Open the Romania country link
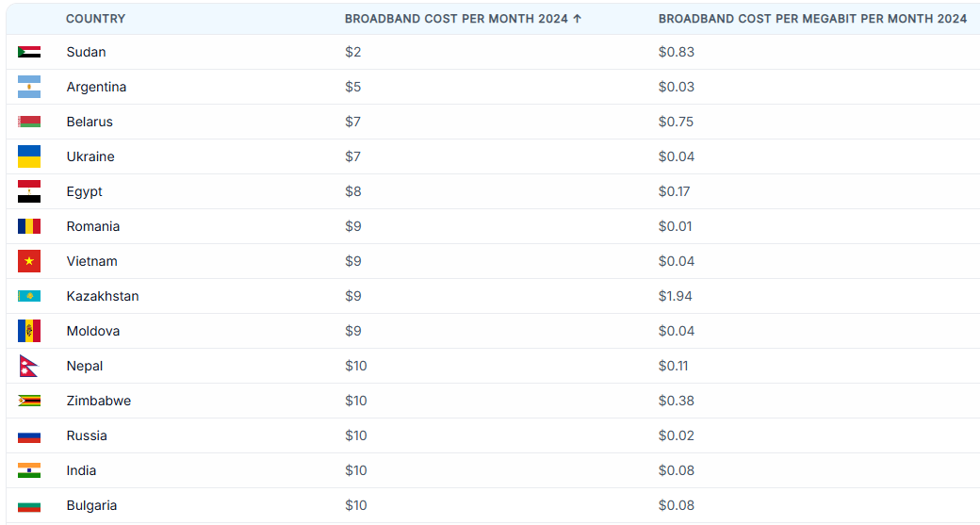Screen dimensions: 980x525 pos(93,226)
